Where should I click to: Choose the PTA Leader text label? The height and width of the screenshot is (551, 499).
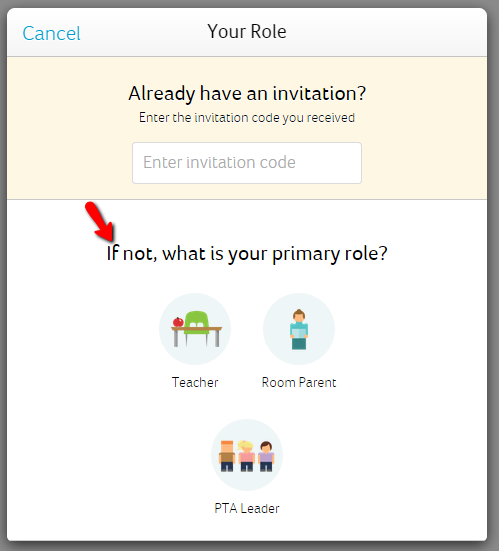[x=247, y=508]
